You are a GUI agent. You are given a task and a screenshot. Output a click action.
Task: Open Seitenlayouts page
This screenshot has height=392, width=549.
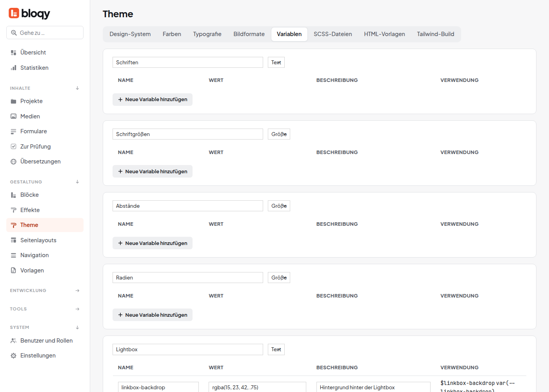pyautogui.click(x=45, y=240)
